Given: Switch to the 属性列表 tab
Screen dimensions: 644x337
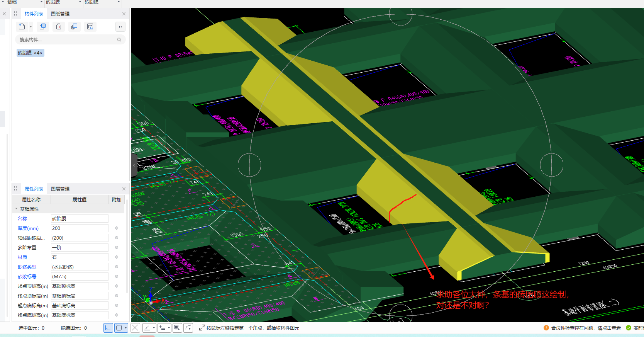Looking at the screenshot, I should 34,189.
